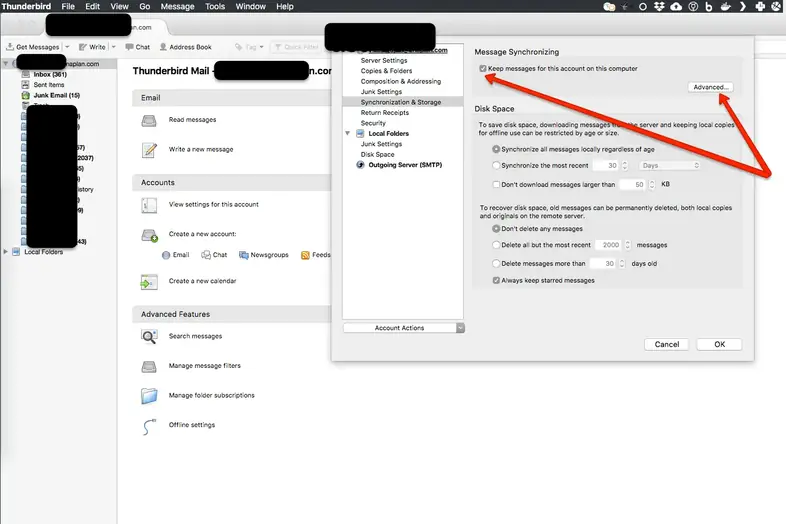Create a new Feeds account
Image resolution: width=786 pixels, height=524 pixels.
pos(315,255)
